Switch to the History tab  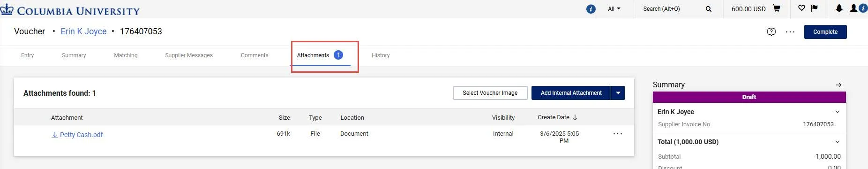381,55
